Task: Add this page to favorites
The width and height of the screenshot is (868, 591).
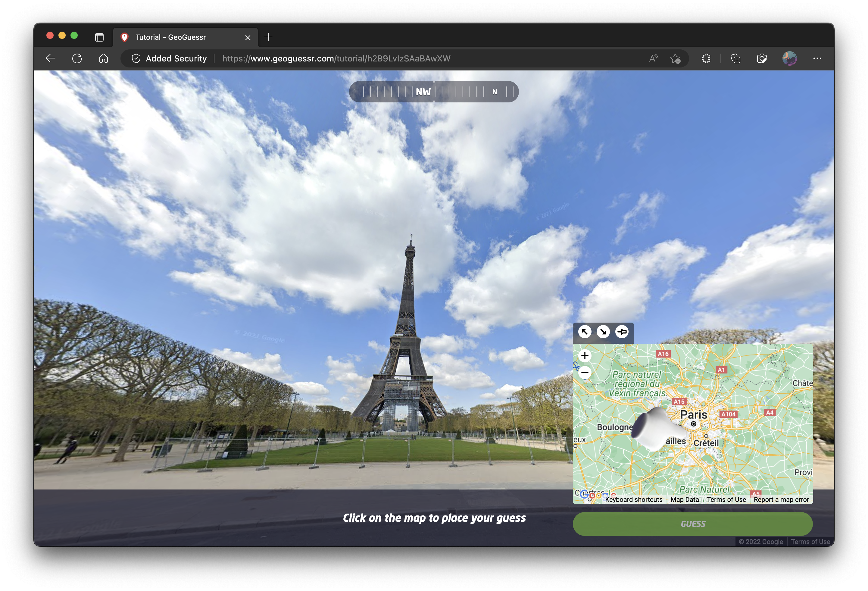Action: (x=675, y=59)
